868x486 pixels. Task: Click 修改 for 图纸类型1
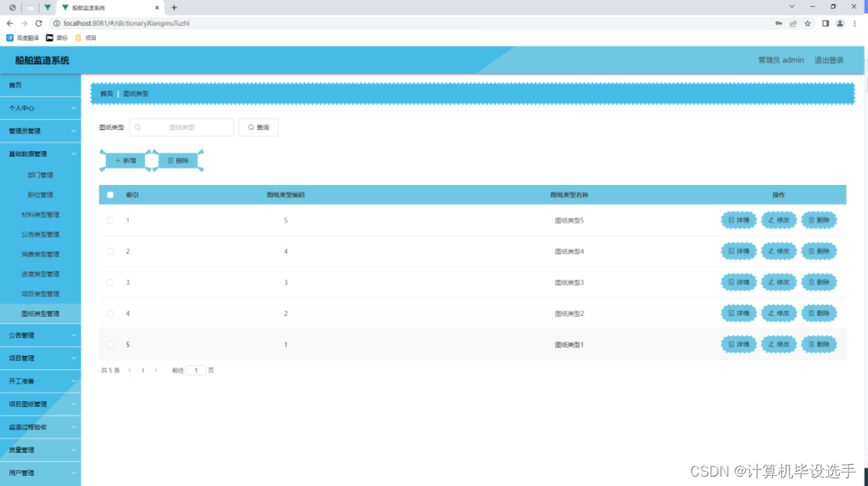[x=779, y=344]
